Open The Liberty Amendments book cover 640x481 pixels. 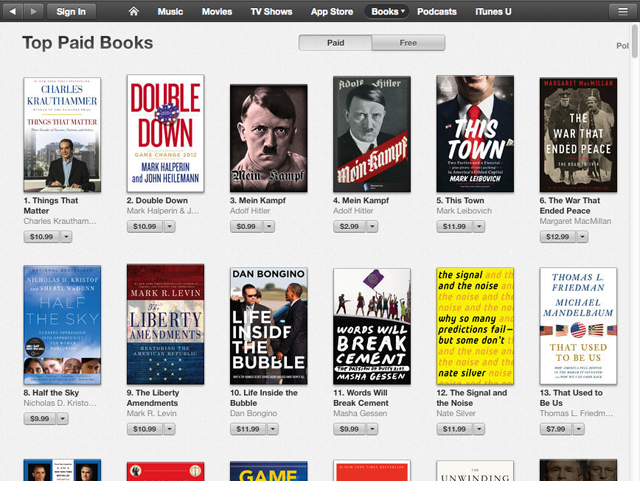coord(165,324)
